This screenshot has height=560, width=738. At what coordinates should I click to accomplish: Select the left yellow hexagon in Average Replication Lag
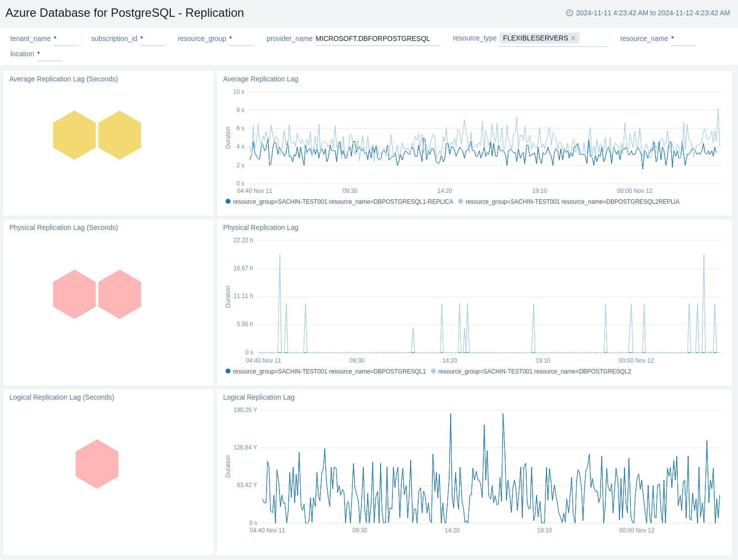pos(75,135)
